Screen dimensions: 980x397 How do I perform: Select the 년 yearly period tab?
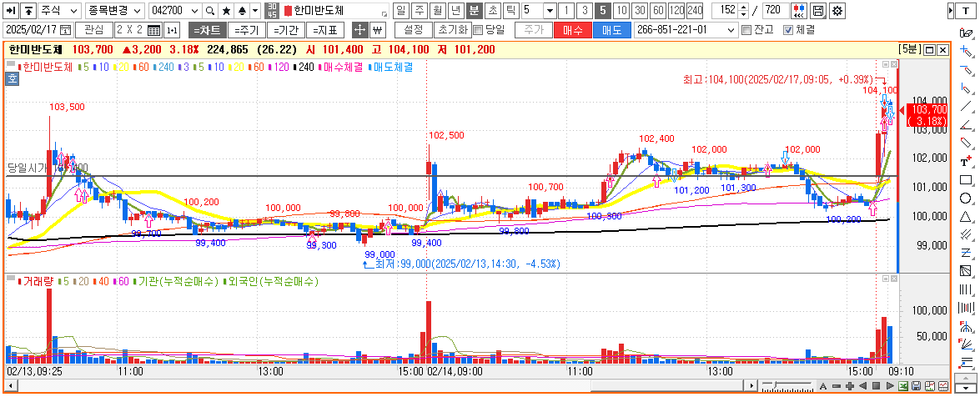pos(455,11)
